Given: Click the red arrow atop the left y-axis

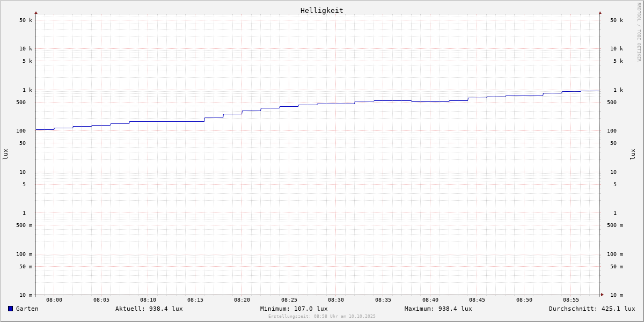Looking at the screenshot, I should [36, 12].
